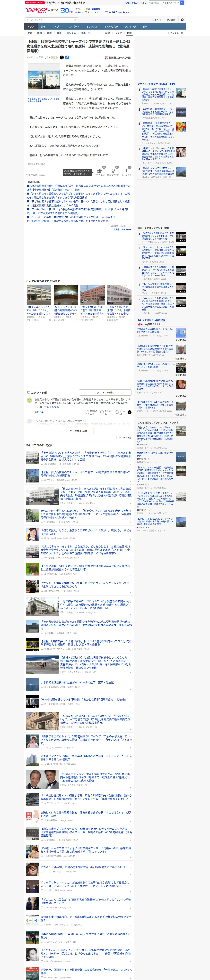
Task: Click the blue web search button at top
Action: click(182, 3)
